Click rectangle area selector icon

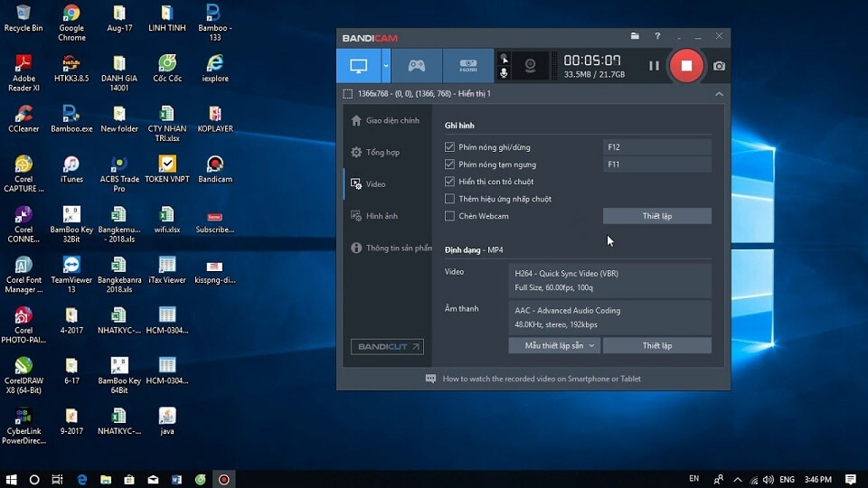(x=347, y=94)
